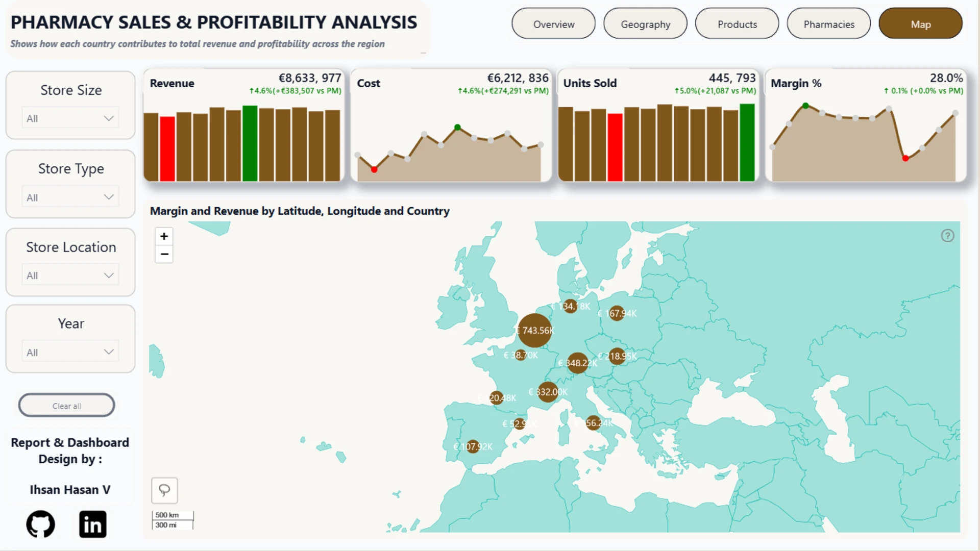Click the Clear all button
The height and width of the screenshot is (551, 980).
(67, 406)
